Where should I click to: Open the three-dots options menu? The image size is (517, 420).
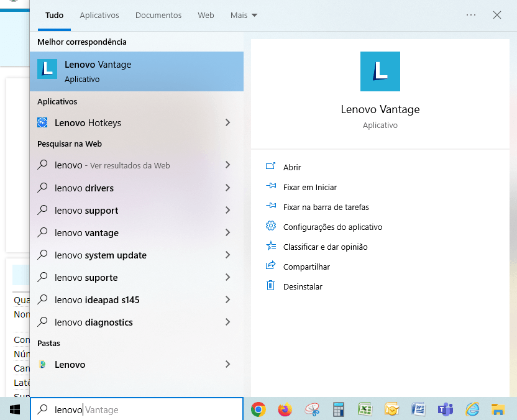(471, 15)
